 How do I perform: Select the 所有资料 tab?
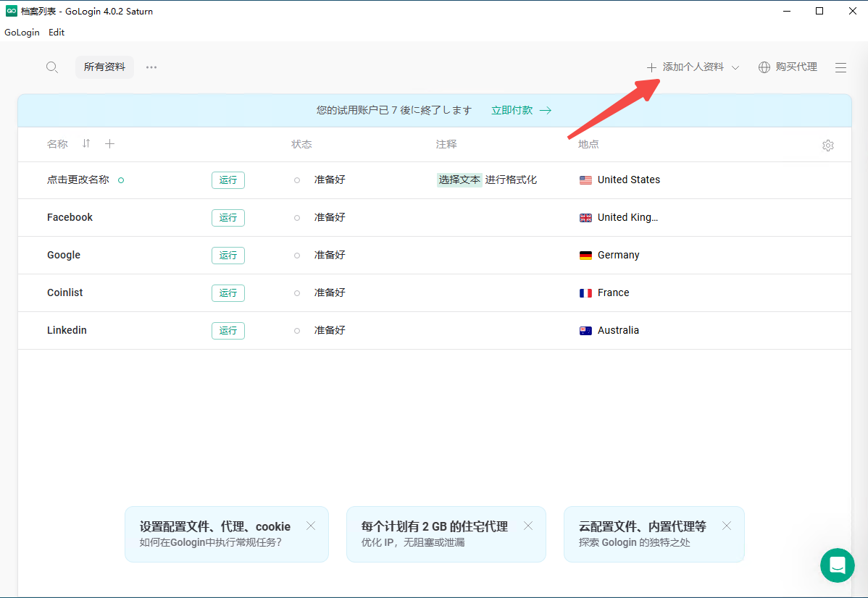point(104,67)
